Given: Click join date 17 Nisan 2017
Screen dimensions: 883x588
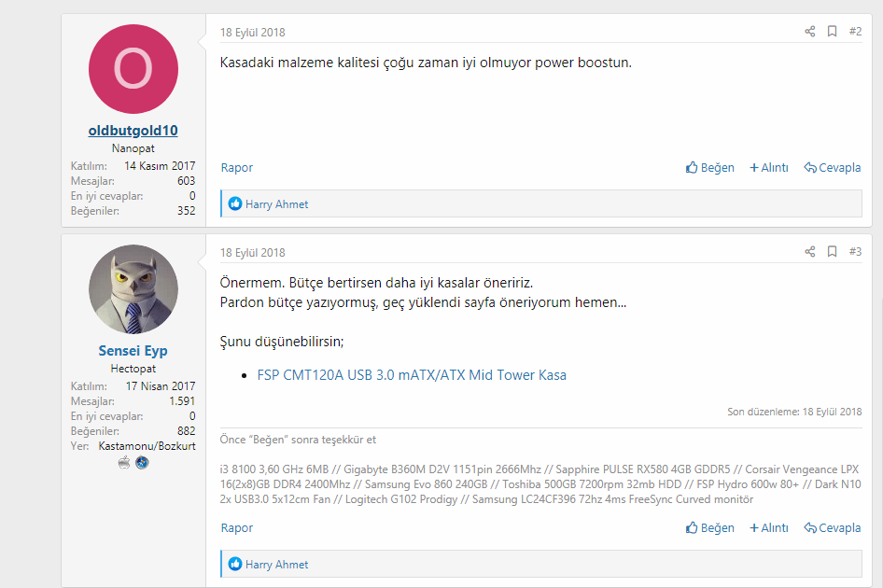Looking at the screenshot, I should [161, 386].
